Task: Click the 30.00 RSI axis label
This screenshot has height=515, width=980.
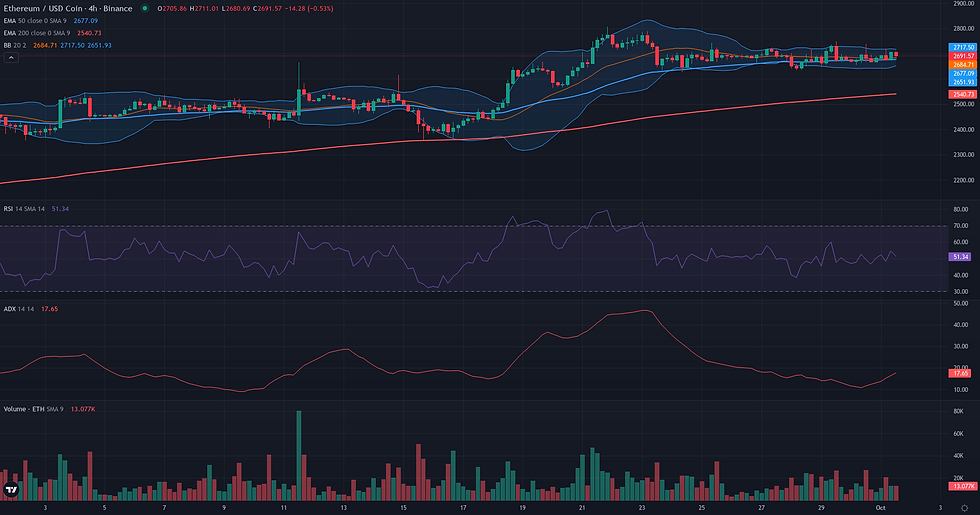Action: (x=961, y=292)
